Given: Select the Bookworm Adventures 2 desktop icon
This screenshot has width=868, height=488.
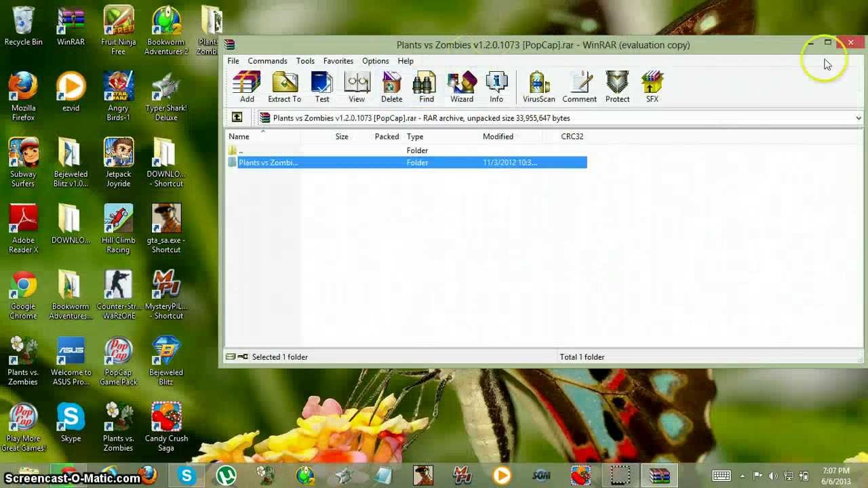Looking at the screenshot, I should (166, 30).
